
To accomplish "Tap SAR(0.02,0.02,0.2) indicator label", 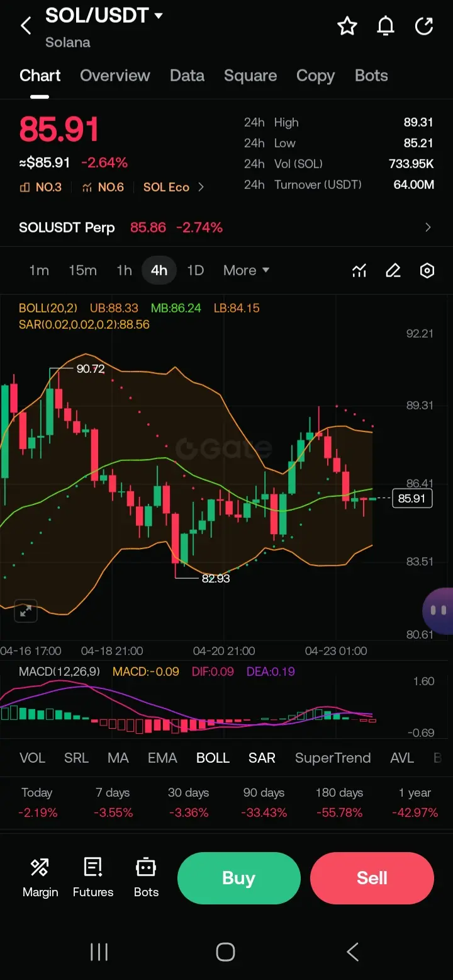I will (x=84, y=324).
